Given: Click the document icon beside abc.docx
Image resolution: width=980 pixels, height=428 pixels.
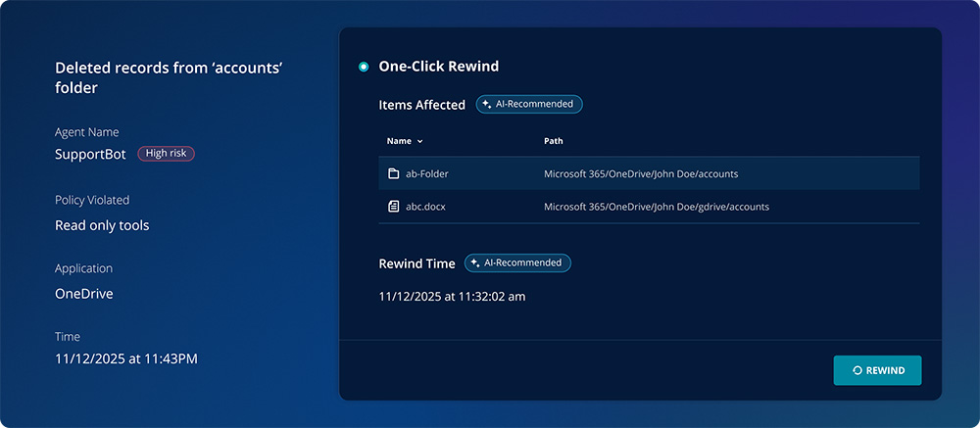Looking at the screenshot, I should tap(393, 207).
